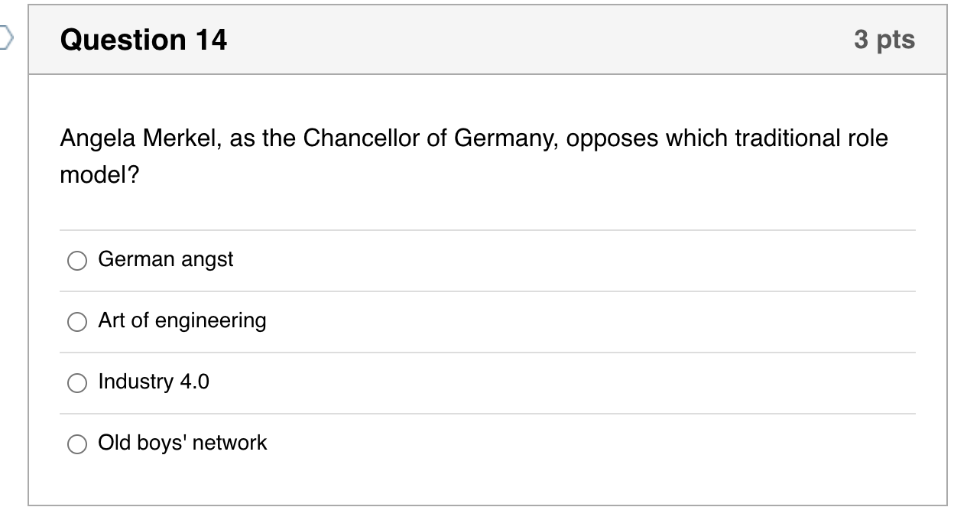
Task: Click the radio circle beside "Industry 4.0"
Action: tap(77, 382)
